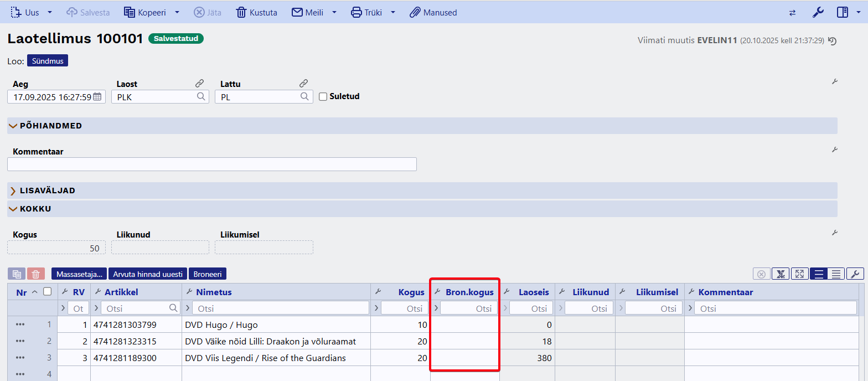The width and height of the screenshot is (868, 381).
Task: Click the Kustuta trash icon
Action: pyautogui.click(x=241, y=12)
